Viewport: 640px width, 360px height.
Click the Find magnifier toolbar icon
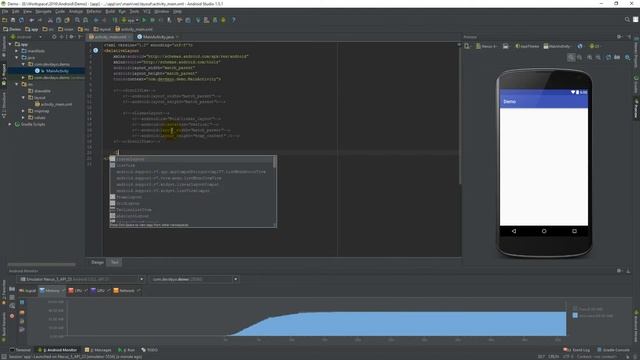(x=77, y=20)
